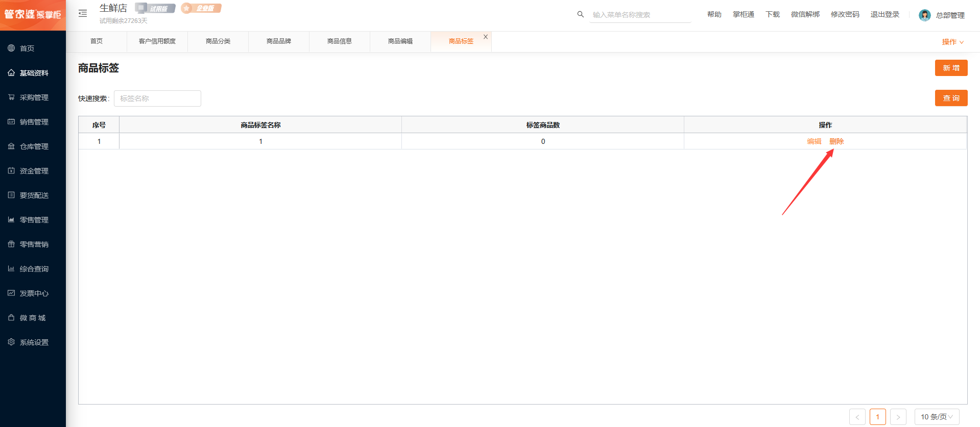Click the icon beside 销售管理
Viewport: 980px width, 427px height.
[x=11, y=121]
